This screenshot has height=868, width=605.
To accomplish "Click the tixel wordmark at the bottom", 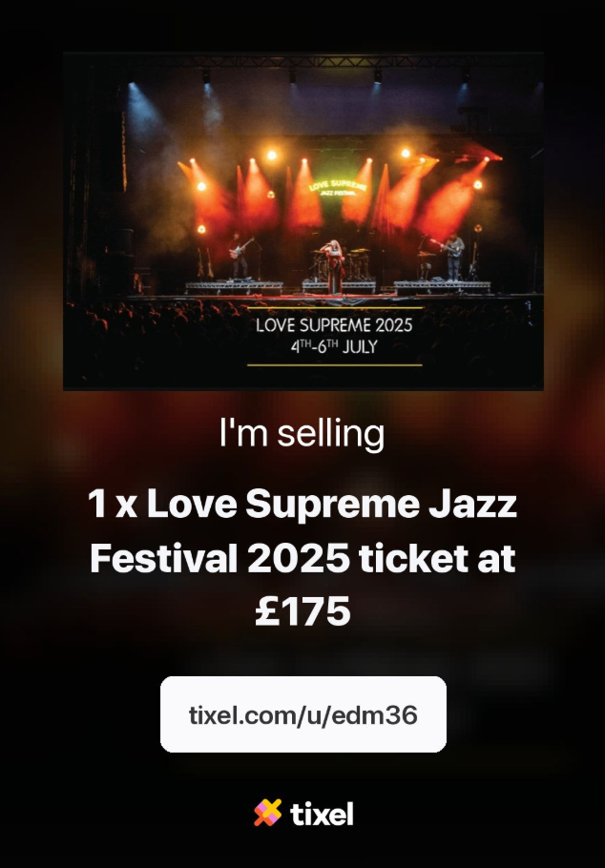I will pyautogui.click(x=322, y=814).
